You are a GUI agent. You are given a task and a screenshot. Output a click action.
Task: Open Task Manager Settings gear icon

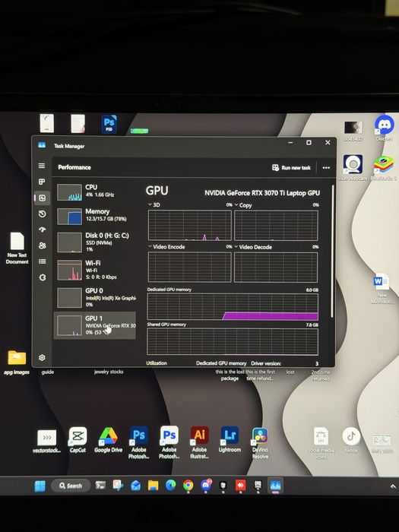[x=42, y=358]
